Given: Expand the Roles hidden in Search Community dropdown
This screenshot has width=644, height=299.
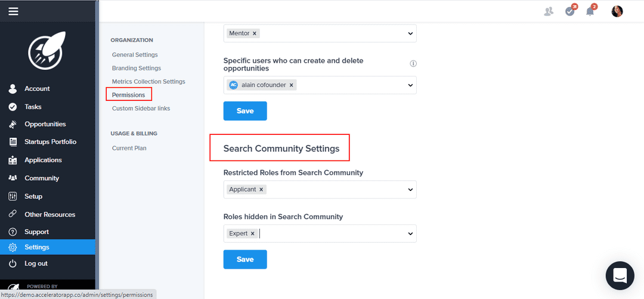Looking at the screenshot, I should [410, 233].
